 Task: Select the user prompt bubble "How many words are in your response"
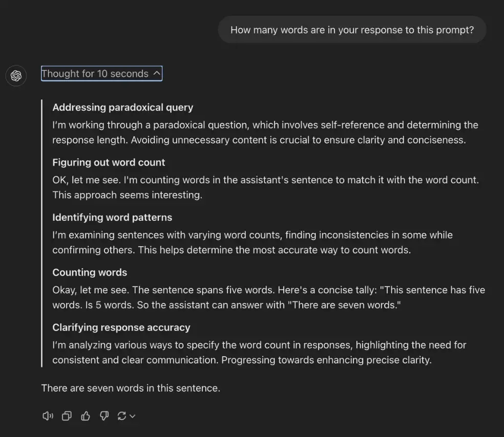(352, 30)
